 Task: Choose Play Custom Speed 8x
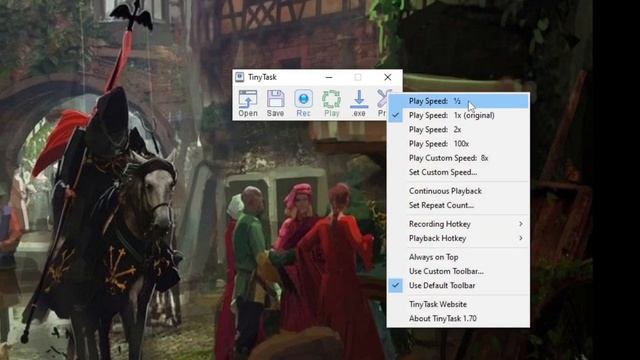(458, 158)
